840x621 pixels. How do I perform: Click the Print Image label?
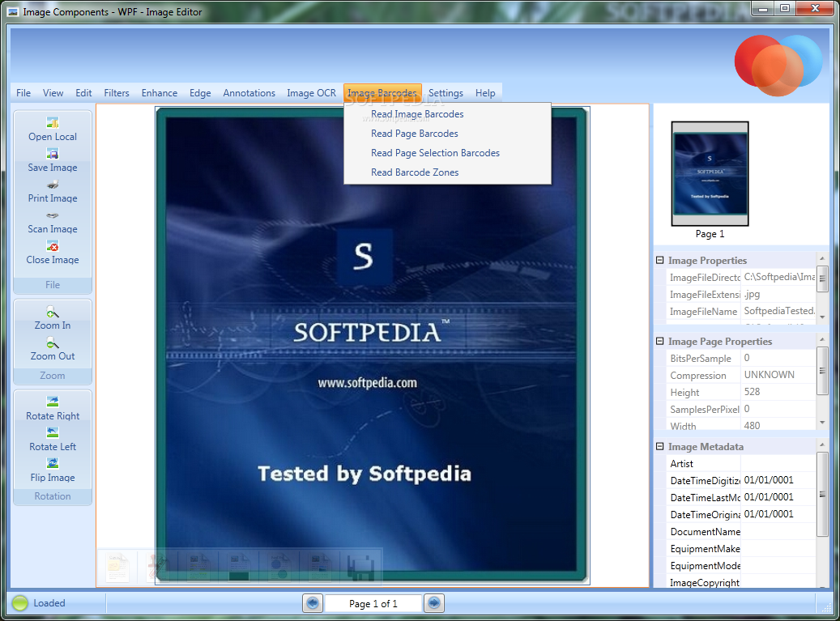tap(53, 198)
